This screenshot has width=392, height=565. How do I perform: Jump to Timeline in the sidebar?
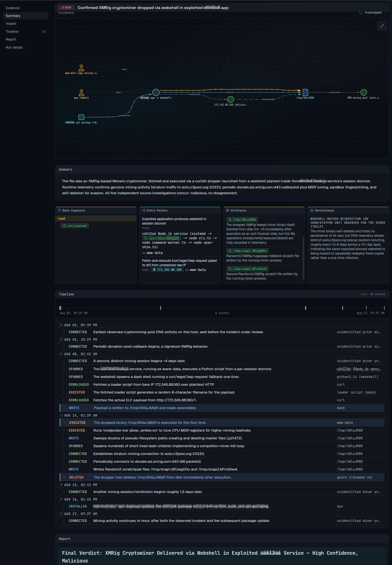[26, 32]
